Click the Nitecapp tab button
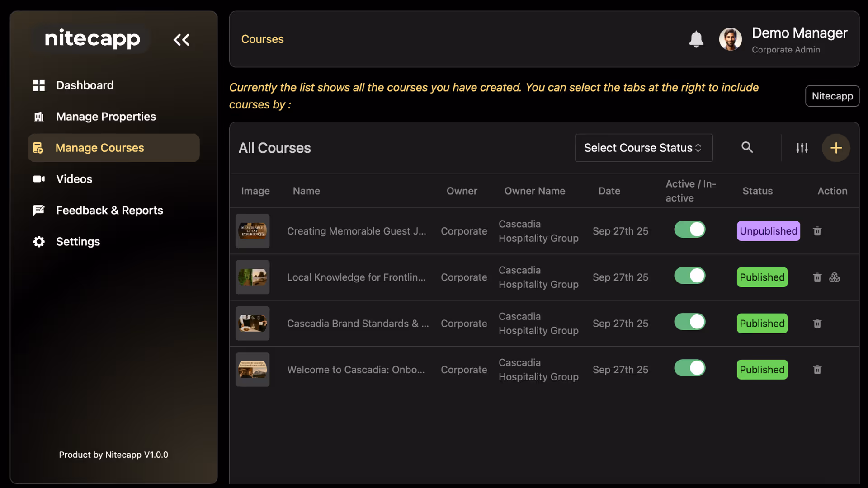 832,96
